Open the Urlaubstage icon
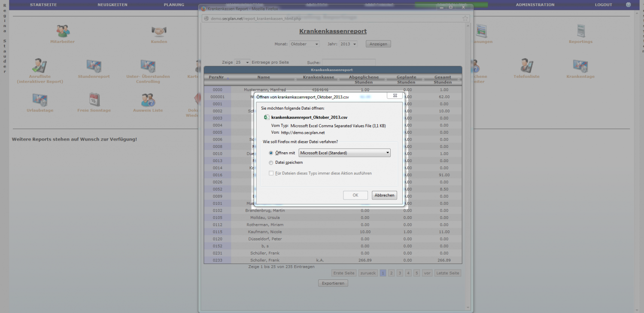The image size is (644, 313). click(40, 100)
